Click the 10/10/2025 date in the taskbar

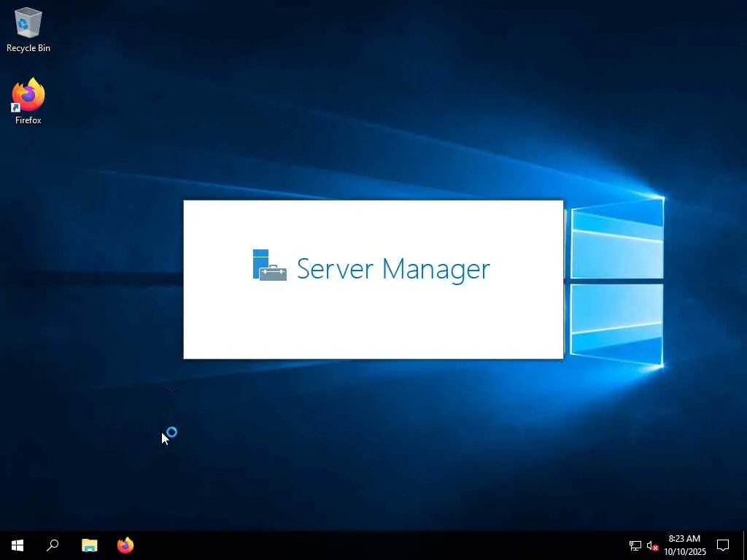pos(684,552)
